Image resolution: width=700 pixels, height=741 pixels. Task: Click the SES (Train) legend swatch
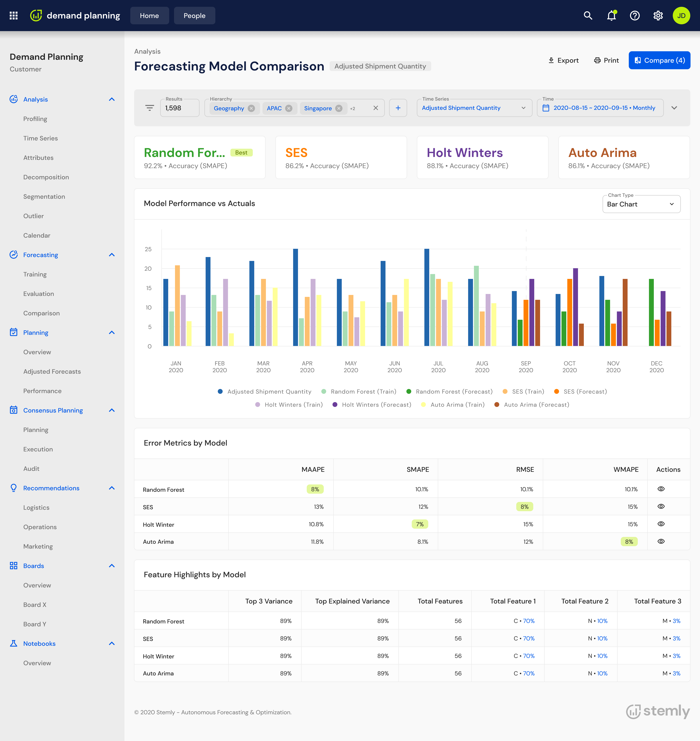click(x=505, y=392)
